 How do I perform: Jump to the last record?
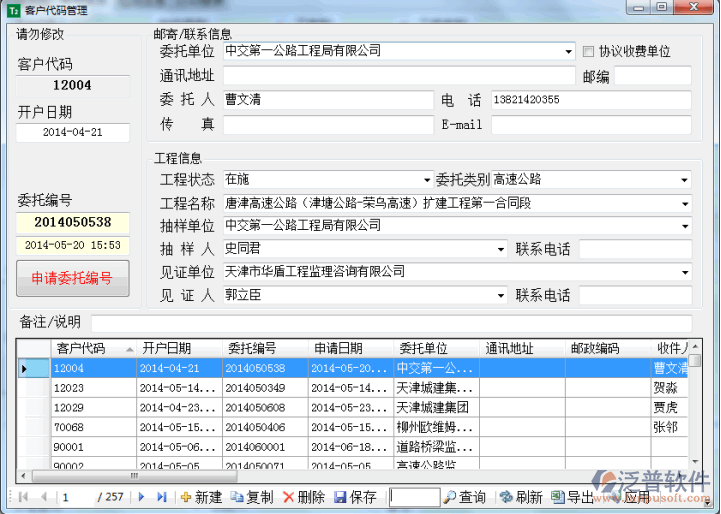tap(161, 497)
